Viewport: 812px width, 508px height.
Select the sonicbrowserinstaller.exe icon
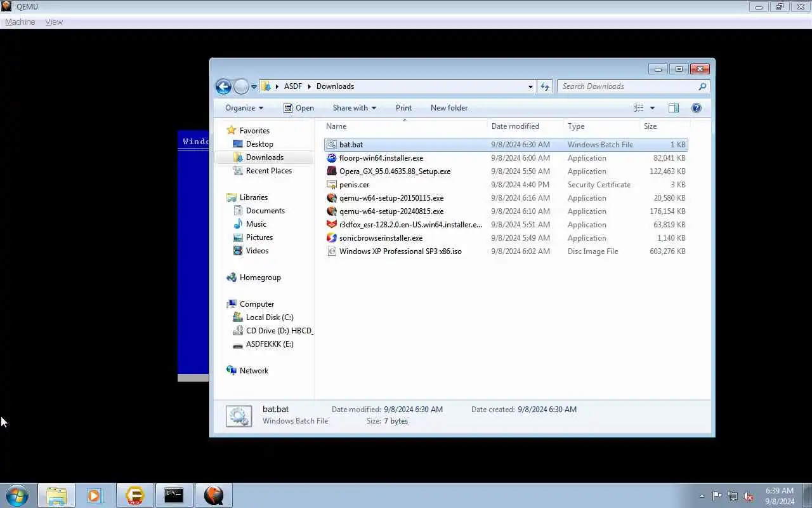[331, 238]
